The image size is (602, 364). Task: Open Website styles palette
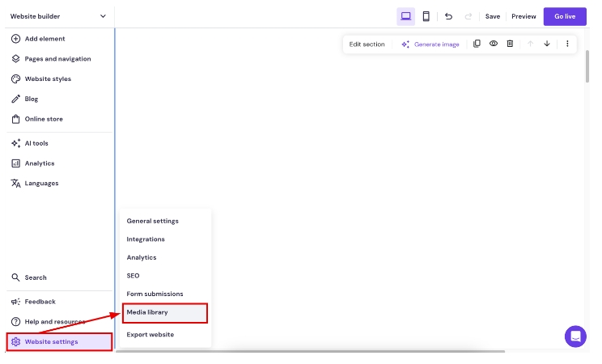point(47,79)
